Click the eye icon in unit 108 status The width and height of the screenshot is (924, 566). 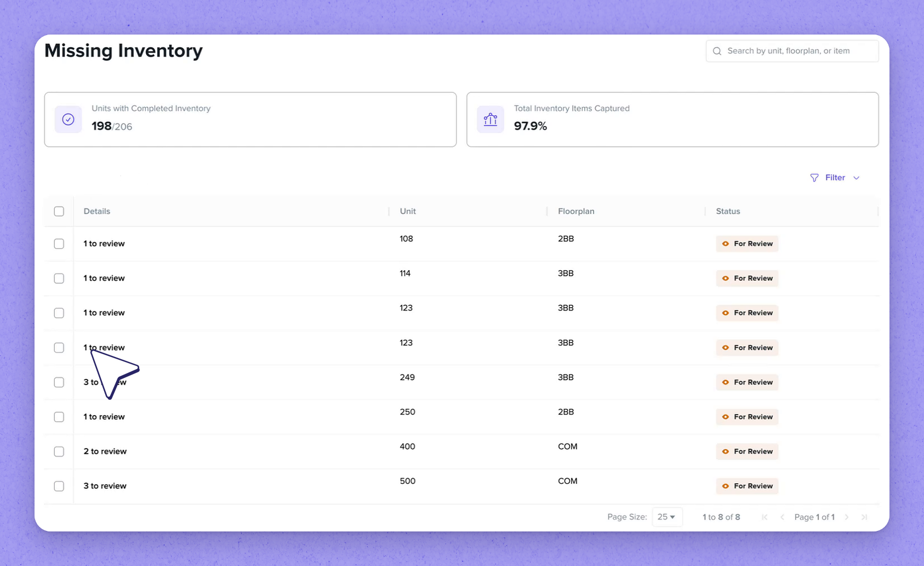point(725,244)
